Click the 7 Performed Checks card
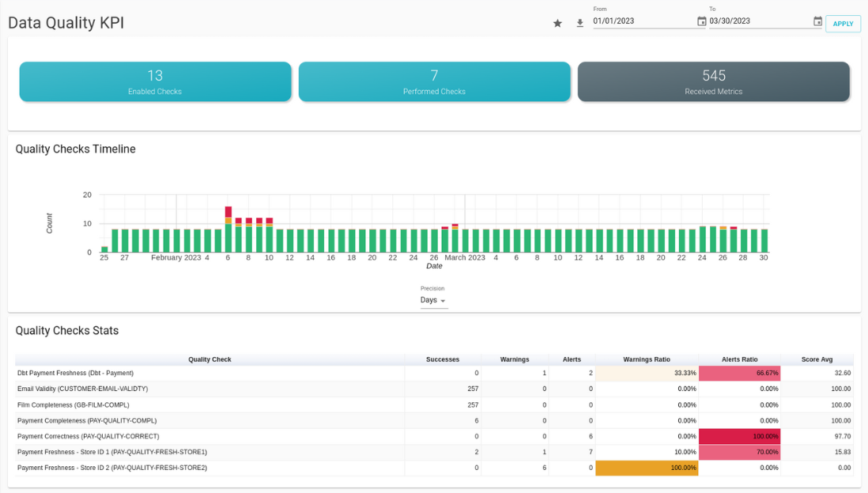Image resolution: width=868 pixels, height=493 pixels. 435,81
